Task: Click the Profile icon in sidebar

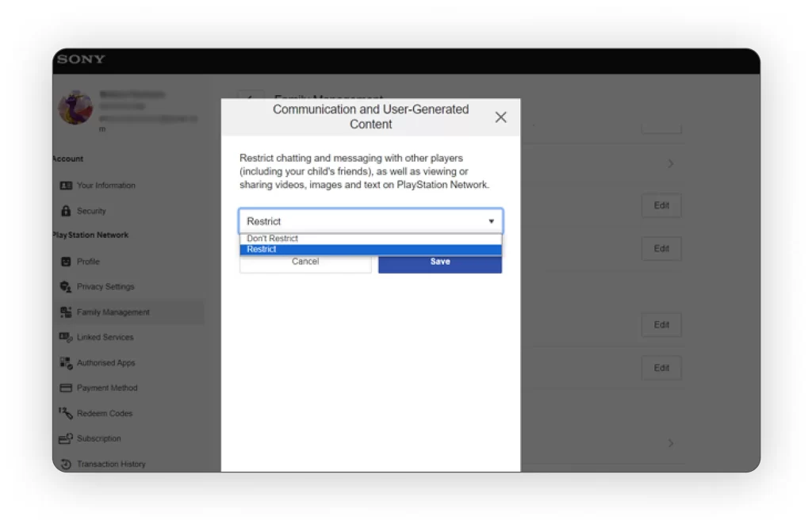Action: [66, 262]
